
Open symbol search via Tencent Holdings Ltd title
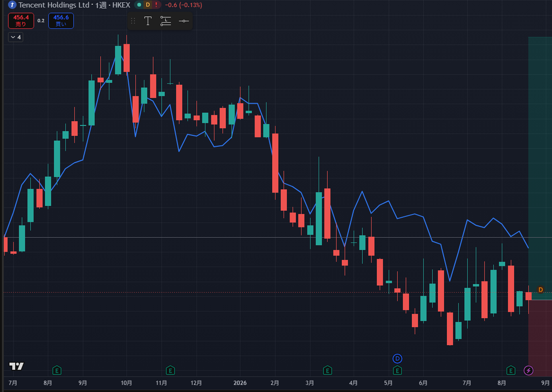coord(54,5)
